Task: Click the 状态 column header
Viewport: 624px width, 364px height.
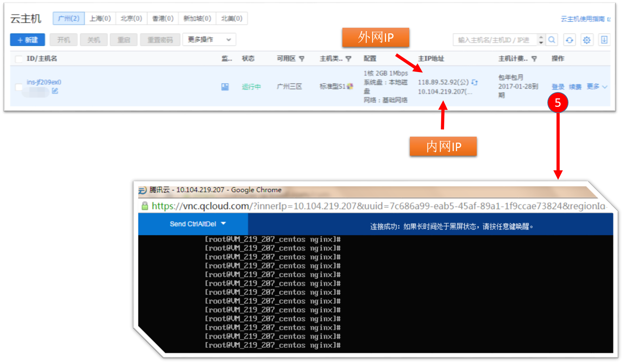Action: [x=248, y=59]
